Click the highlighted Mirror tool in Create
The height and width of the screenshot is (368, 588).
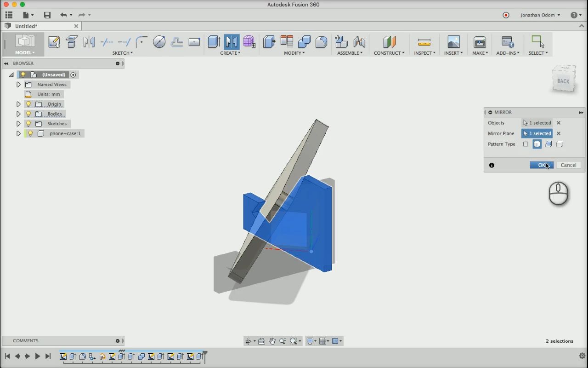[232, 42]
